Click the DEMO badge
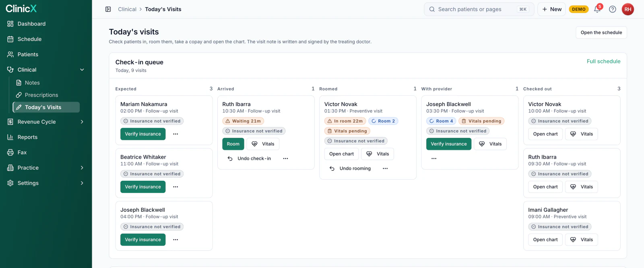Screen dimensions: 644x268 [579, 9]
